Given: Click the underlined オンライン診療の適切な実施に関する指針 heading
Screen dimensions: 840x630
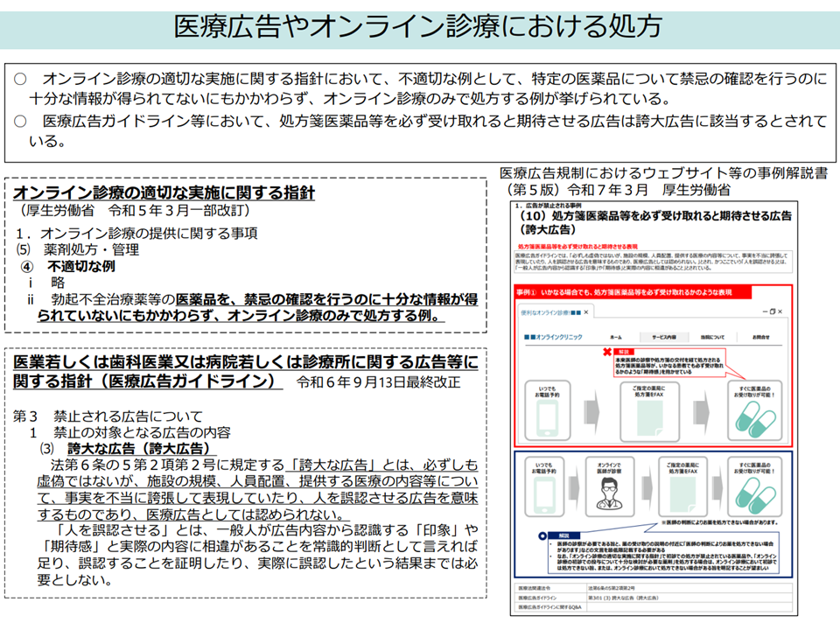Looking at the screenshot, I should click(x=164, y=192).
